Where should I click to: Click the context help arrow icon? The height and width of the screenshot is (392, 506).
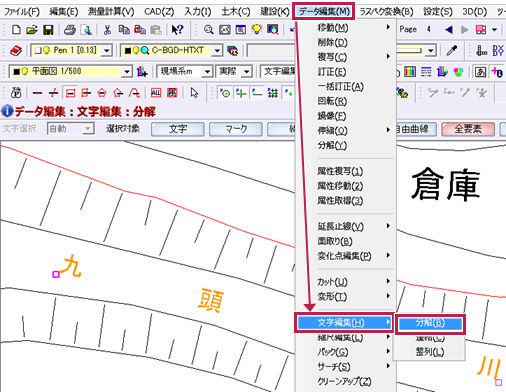(177, 30)
